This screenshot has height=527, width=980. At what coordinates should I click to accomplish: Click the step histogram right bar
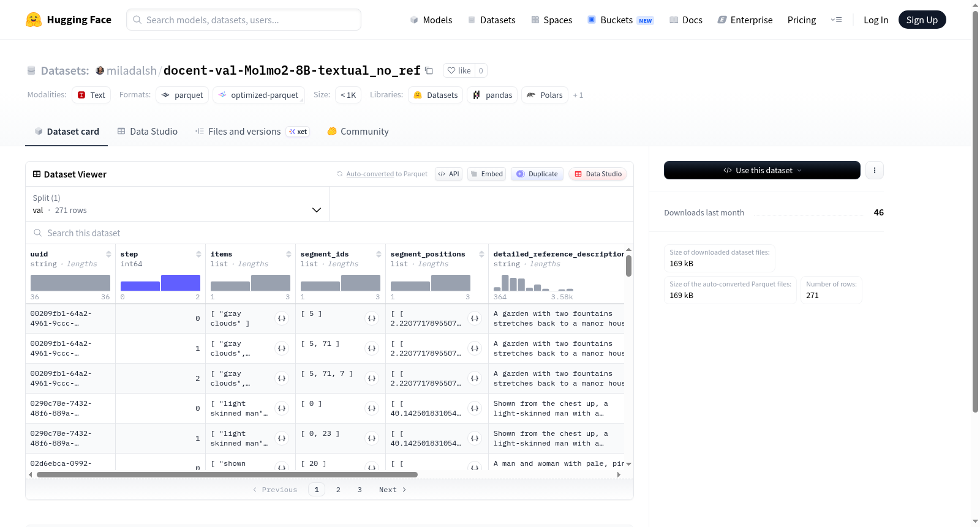point(181,283)
